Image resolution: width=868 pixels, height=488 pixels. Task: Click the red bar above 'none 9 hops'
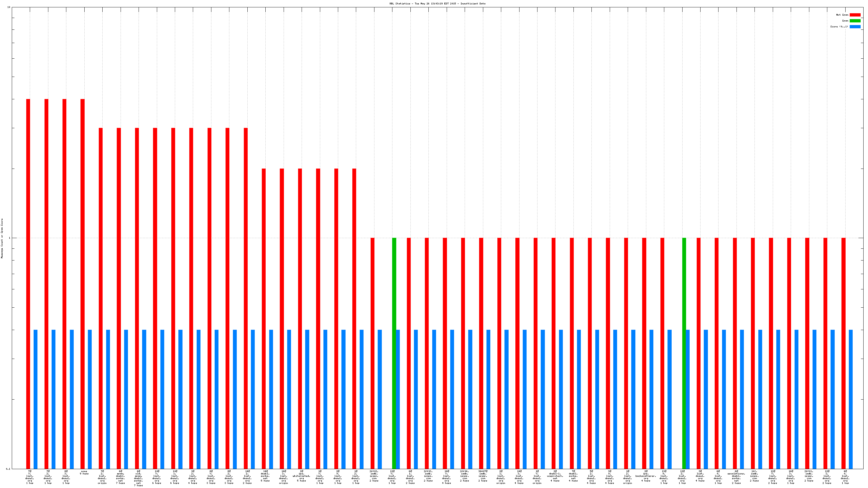pos(83,283)
